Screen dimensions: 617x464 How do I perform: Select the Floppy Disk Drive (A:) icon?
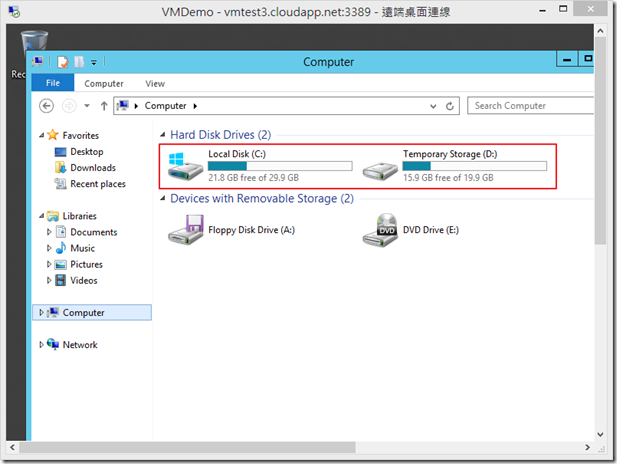click(x=185, y=230)
